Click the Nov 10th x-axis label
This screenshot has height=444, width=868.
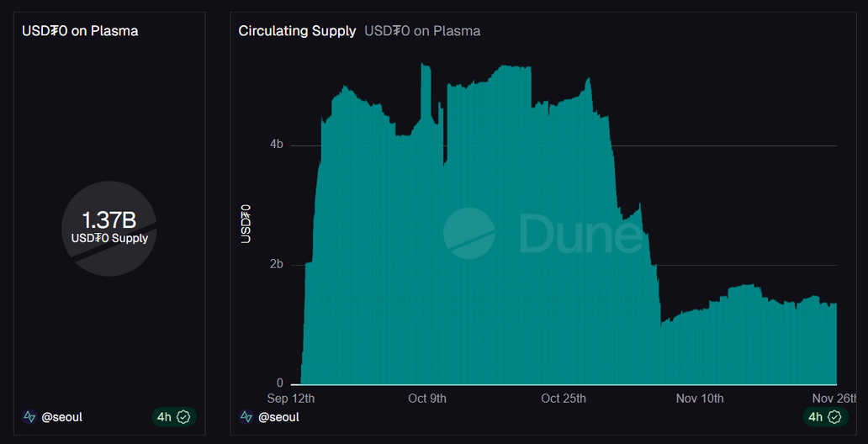700,398
